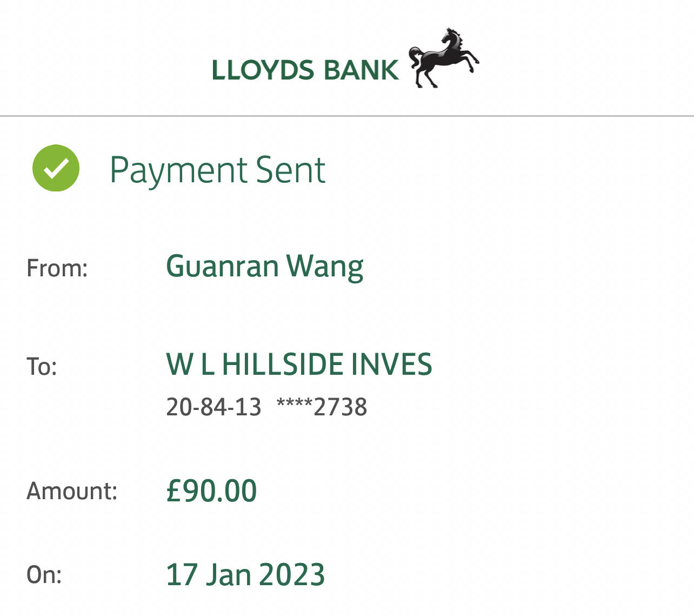
Task: Click the green checkmark success icon
Action: pos(56,168)
